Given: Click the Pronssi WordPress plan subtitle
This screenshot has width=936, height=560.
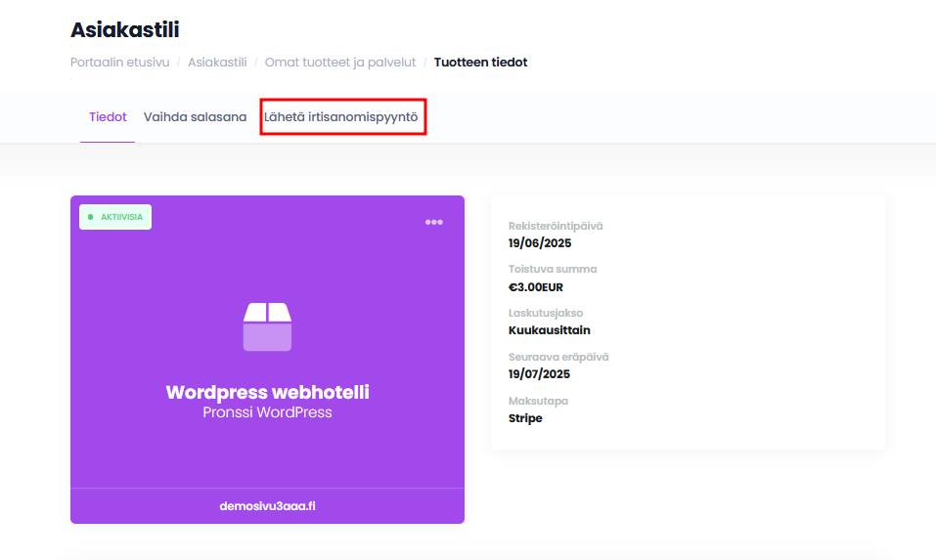Looking at the screenshot, I should point(267,412).
